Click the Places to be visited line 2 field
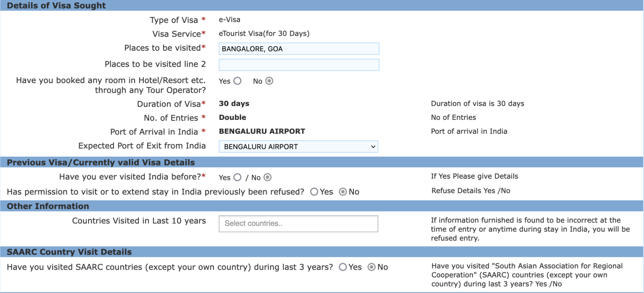 tap(298, 65)
